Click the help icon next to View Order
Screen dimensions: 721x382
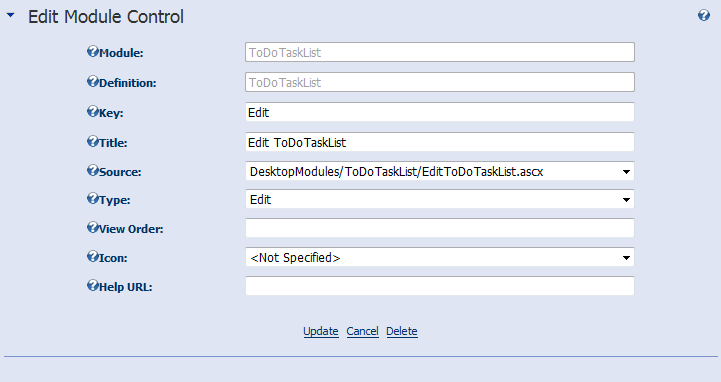coord(93,227)
